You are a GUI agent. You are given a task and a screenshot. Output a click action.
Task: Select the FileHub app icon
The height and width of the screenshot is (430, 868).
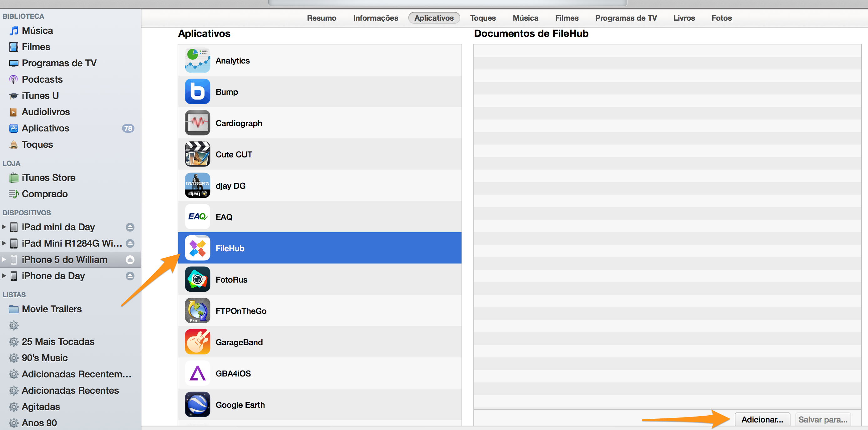coord(197,248)
